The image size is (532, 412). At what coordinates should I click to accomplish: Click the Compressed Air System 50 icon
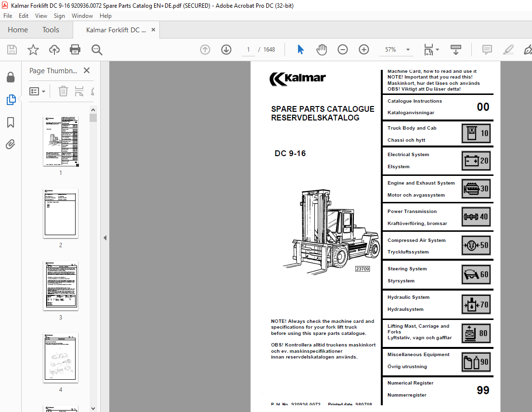pyautogui.click(x=476, y=246)
